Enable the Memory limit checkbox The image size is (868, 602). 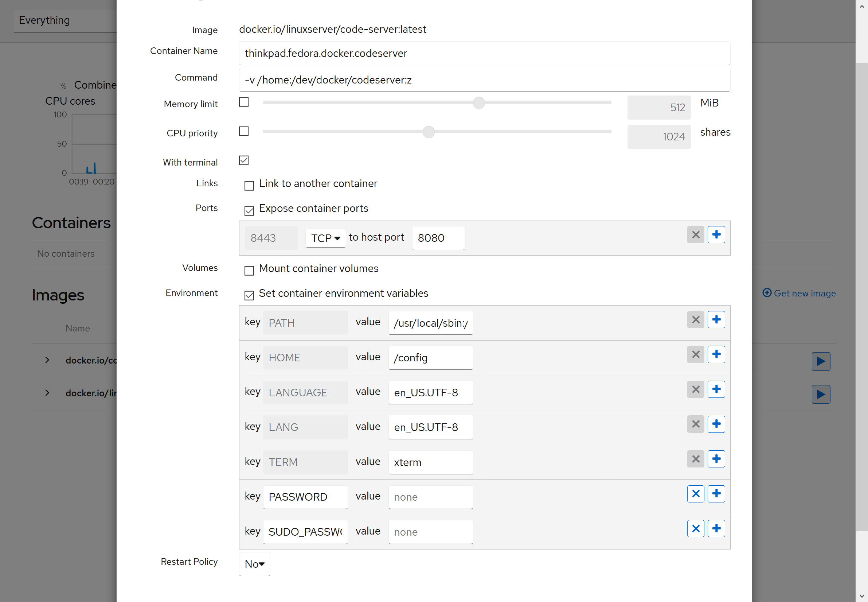tap(244, 102)
